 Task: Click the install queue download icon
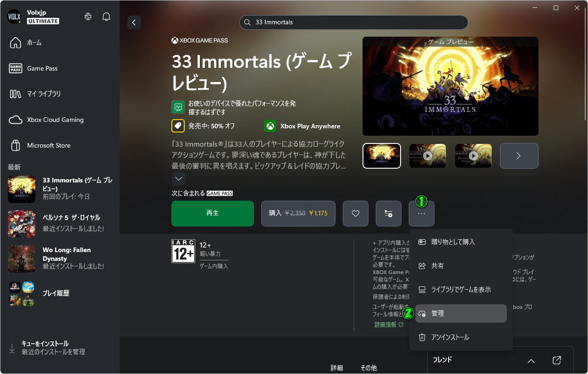tap(12, 348)
